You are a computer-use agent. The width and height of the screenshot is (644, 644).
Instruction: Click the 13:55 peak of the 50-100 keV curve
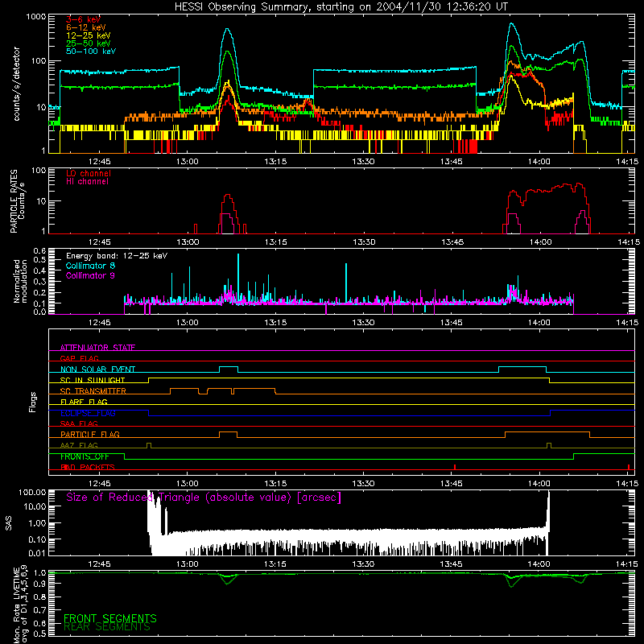pyautogui.click(x=511, y=24)
